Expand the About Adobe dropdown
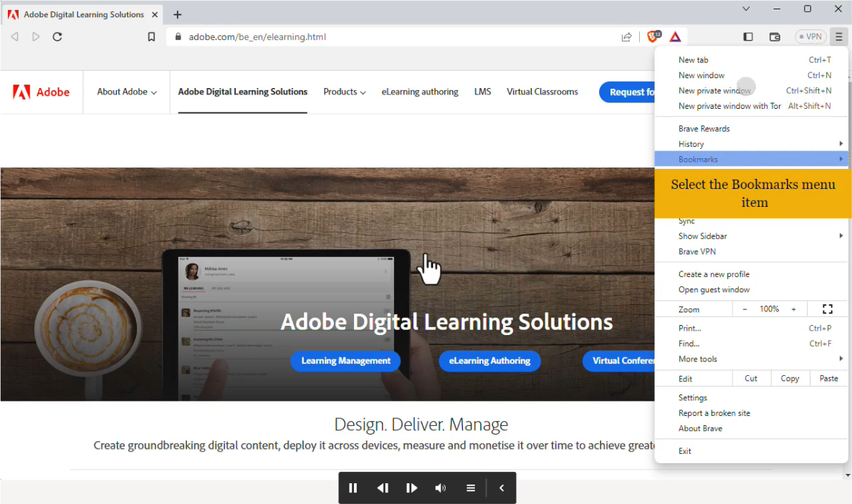This screenshot has width=852, height=504. point(127,92)
